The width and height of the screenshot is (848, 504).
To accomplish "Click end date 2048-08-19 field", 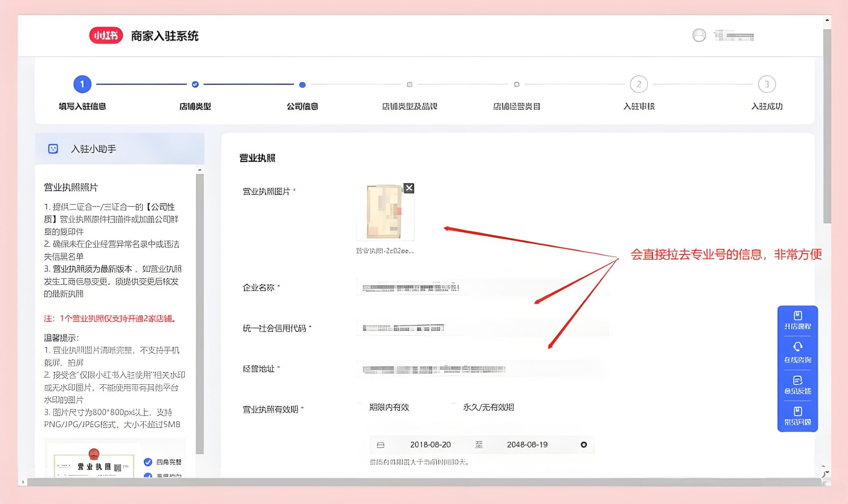I will [x=527, y=445].
